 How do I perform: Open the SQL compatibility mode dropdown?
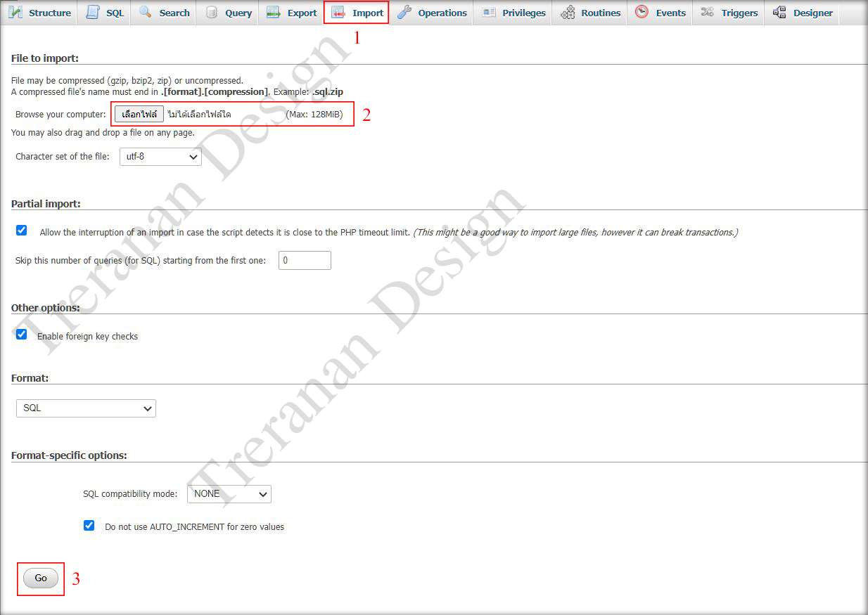point(229,494)
